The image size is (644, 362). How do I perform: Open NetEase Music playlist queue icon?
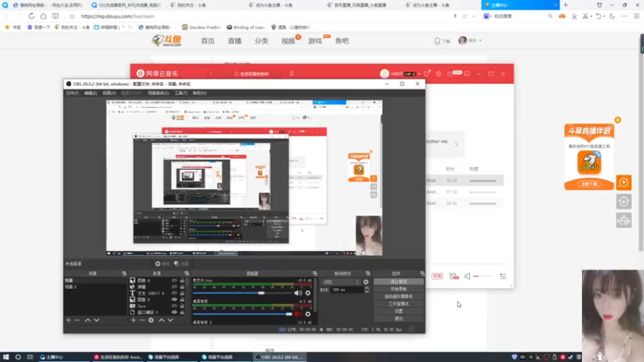502,276
